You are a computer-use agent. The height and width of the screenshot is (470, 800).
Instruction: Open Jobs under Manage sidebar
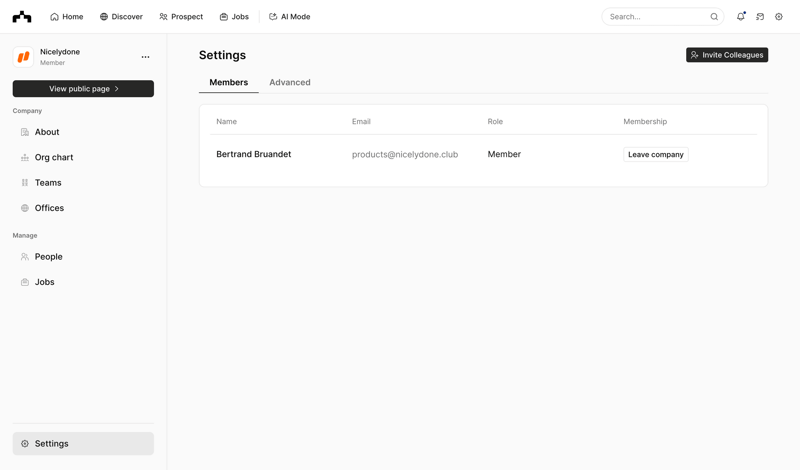(x=83, y=282)
